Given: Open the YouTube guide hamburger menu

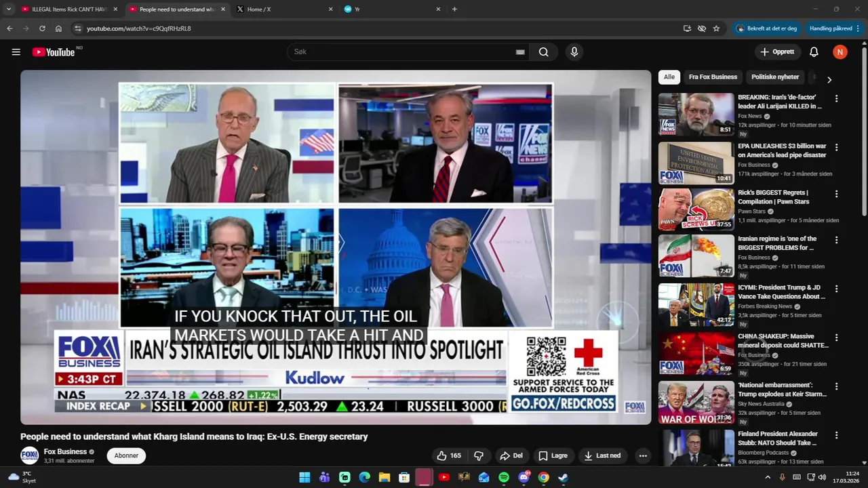Looking at the screenshot, I should click(x=16, y=52).
